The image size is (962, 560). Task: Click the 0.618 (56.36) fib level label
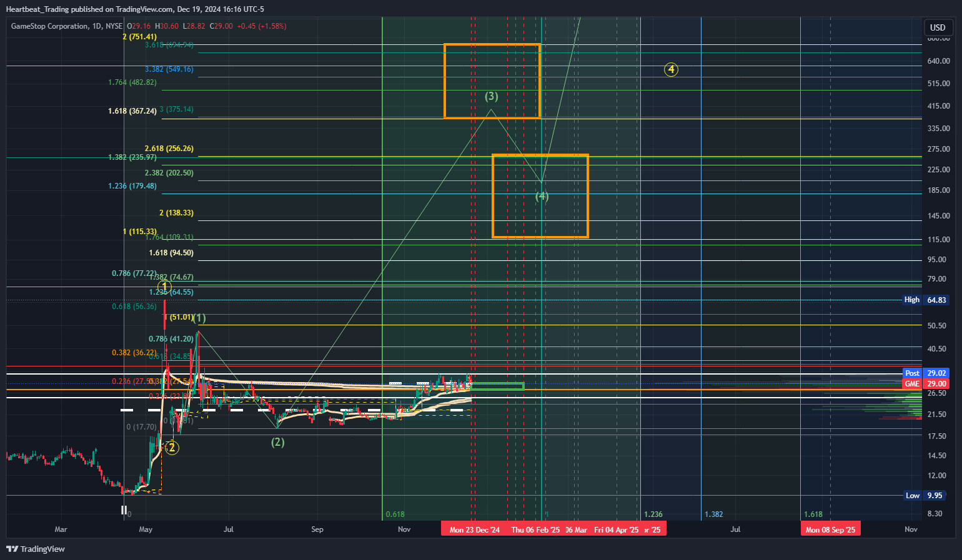coord(134,307)
